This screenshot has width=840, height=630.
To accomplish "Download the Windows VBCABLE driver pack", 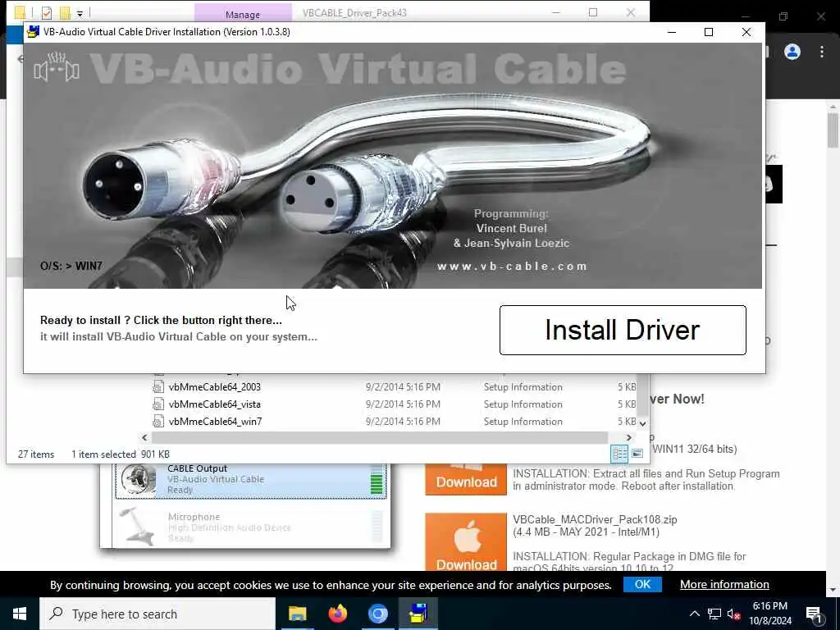I will pos(466,479).
